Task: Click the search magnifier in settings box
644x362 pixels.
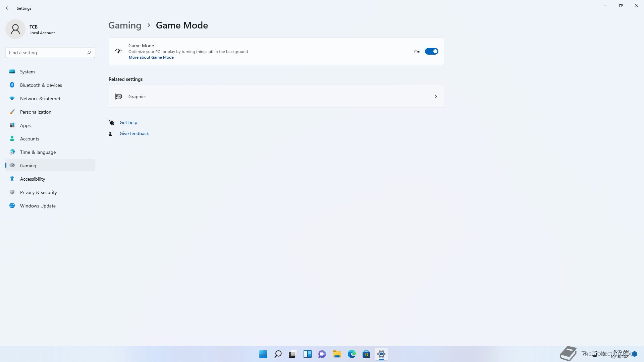Action: [89, 53]
